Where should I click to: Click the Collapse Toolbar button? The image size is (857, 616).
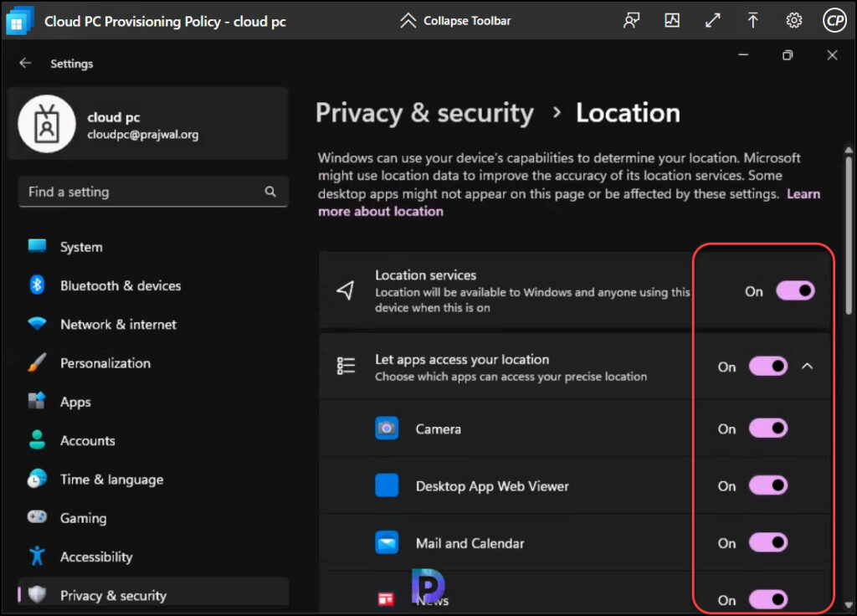(455, 21)
